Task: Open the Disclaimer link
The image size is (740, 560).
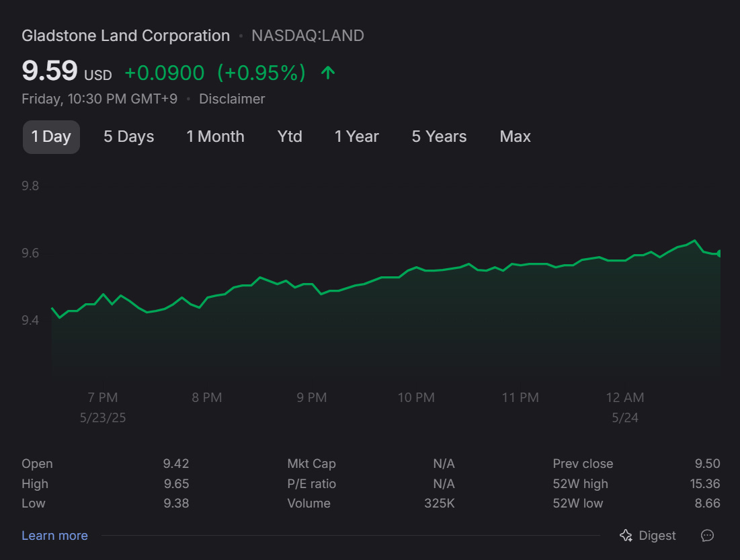Action: (232, 99)
